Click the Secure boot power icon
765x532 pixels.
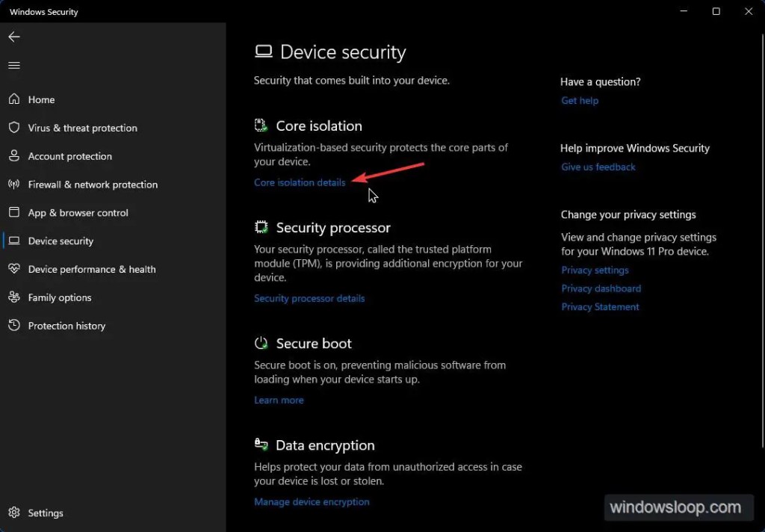click(261, 343)
